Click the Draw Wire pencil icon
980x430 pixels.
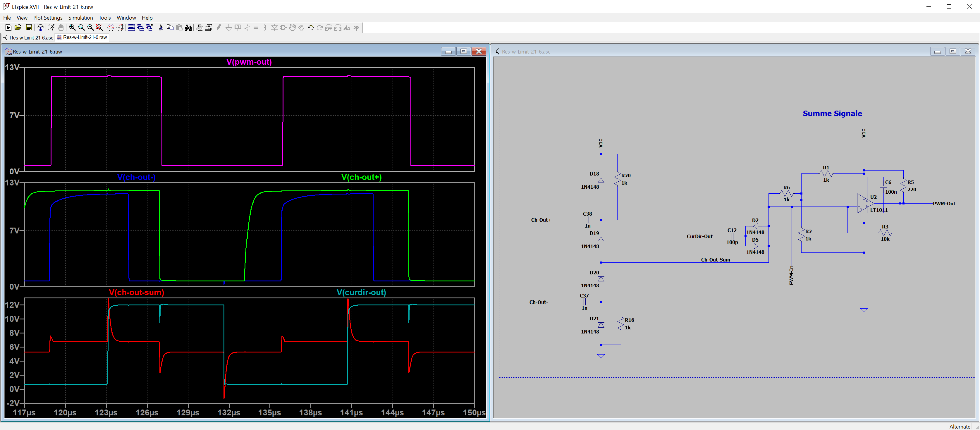click(220, 27)
